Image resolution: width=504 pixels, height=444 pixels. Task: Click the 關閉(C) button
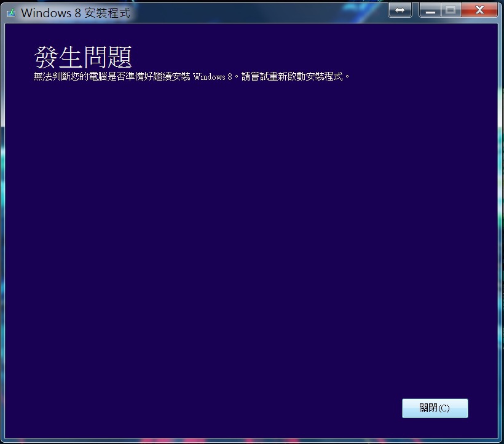[x=435, y=408]
